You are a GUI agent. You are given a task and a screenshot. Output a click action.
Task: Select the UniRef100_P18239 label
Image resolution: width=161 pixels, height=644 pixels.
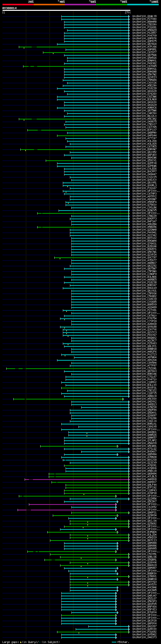144,88
